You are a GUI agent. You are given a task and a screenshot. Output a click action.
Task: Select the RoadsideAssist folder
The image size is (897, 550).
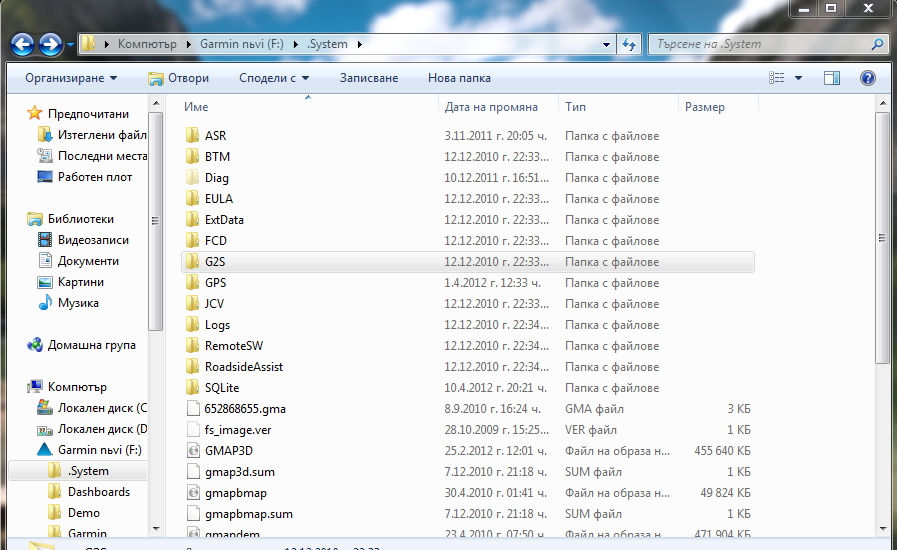pyautogui.click(x=244, y=367)
